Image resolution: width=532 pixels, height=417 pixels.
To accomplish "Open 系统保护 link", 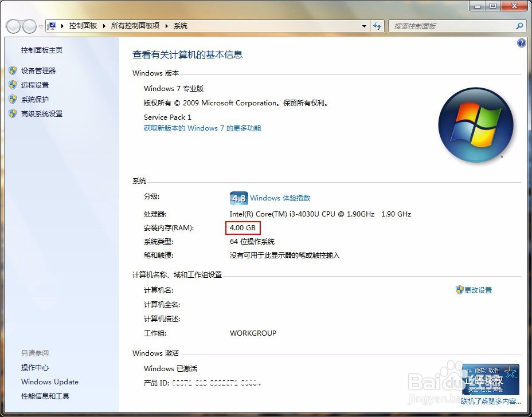I will pos(35,99).
